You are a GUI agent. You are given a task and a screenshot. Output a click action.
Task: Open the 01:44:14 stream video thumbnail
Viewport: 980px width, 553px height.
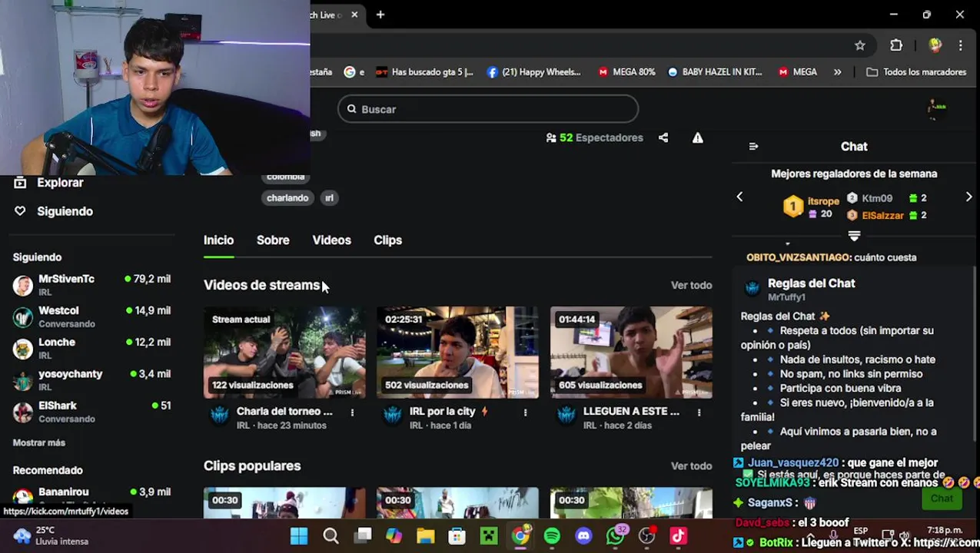(x=631, y=353)
